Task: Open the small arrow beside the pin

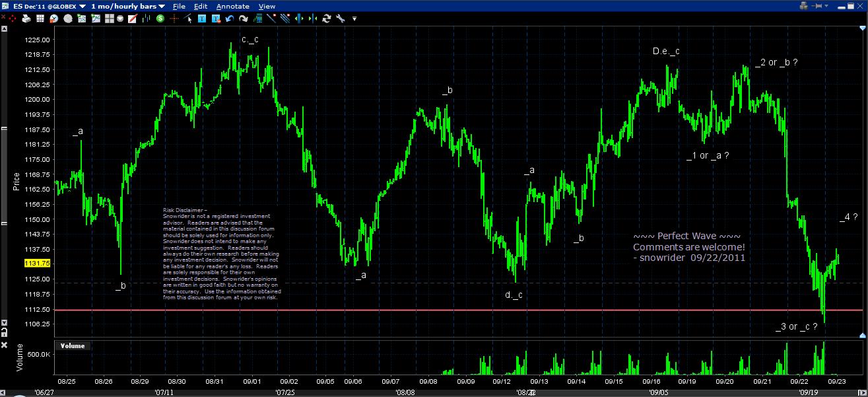Action: [x=826, y=6]
